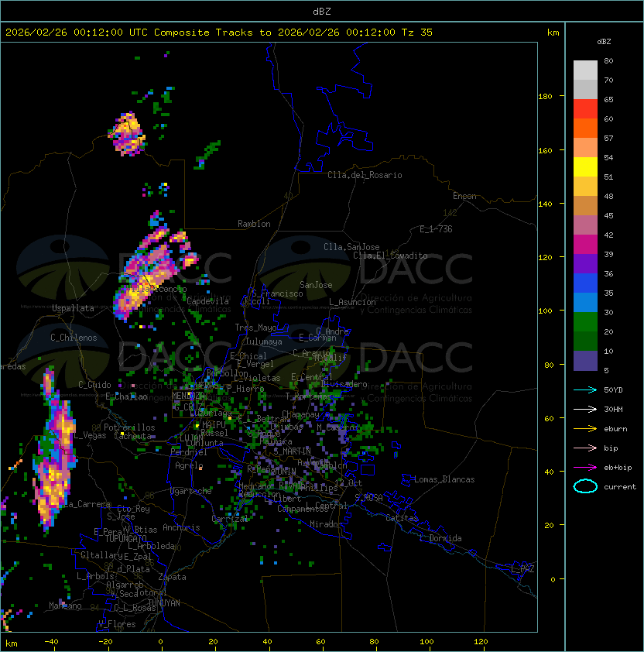Click the 'Carrizal' place label
The height and width of the screenshot is (652, 644).
coord(230,519)
